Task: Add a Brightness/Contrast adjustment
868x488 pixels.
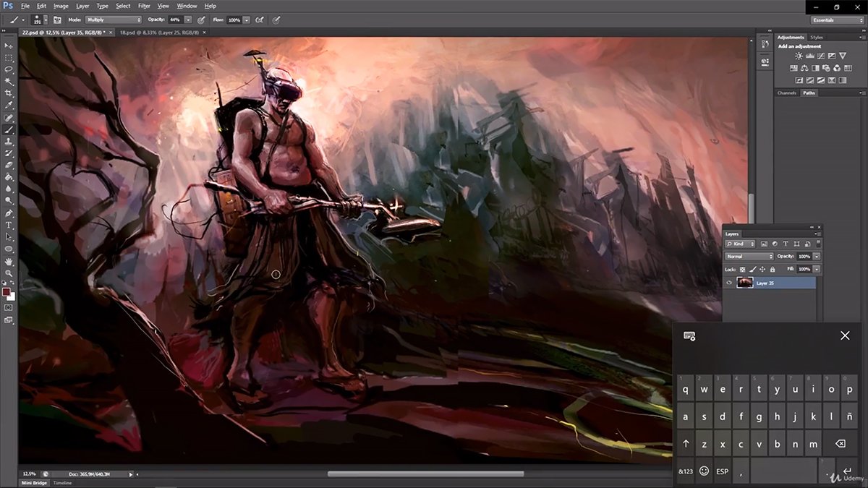Action: pos(799,56)
